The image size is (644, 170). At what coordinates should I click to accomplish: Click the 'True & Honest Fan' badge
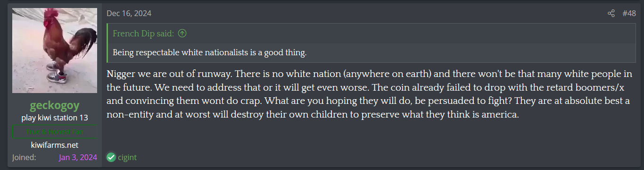pyautogui.click(x=55, y=131)
